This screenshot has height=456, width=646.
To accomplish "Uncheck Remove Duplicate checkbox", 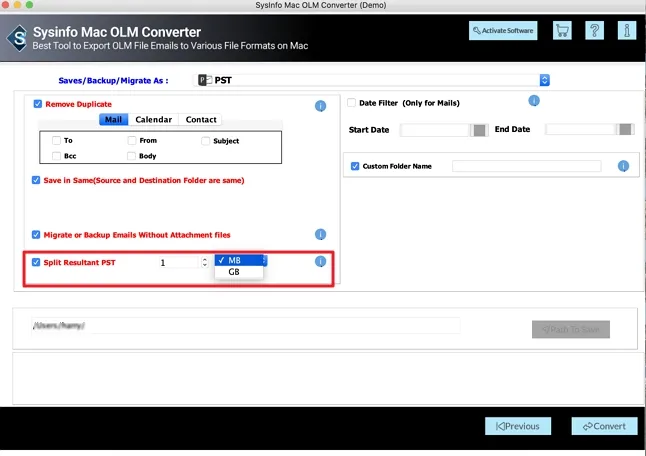I will [x=37, y=104].
